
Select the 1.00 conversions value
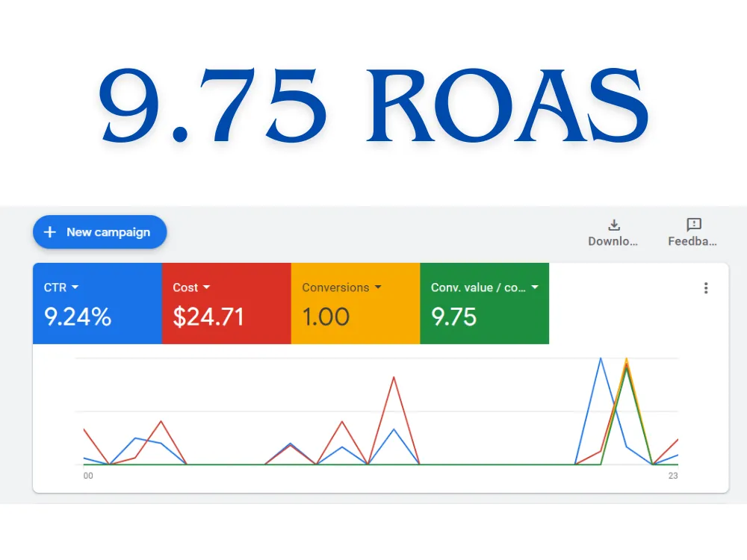click(326, 317)
